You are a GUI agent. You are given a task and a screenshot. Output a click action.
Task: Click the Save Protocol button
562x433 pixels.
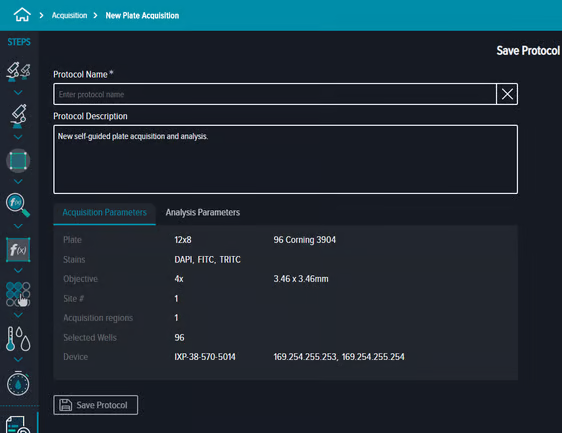95,405
